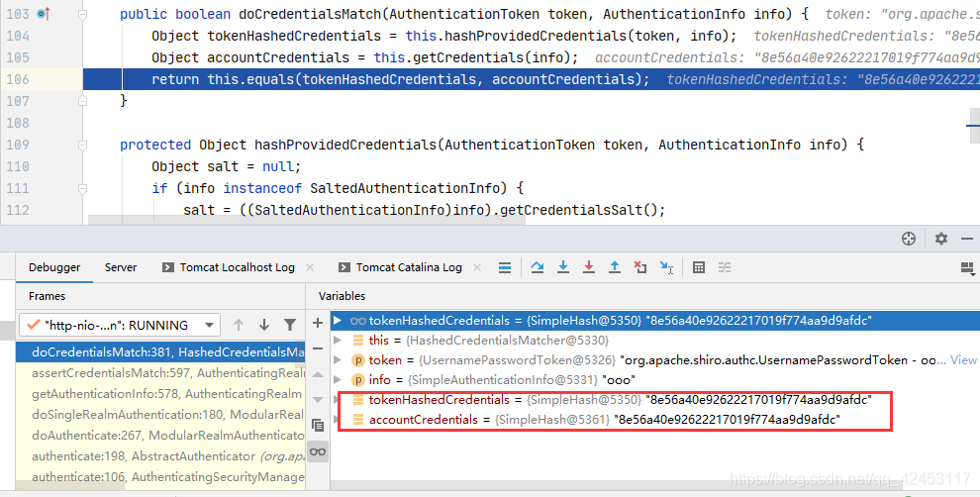The width and height of the screenshot is (980, 497).
Task: Open the http-nio thread RUNNING dropdown
Action: coord(120,325)
